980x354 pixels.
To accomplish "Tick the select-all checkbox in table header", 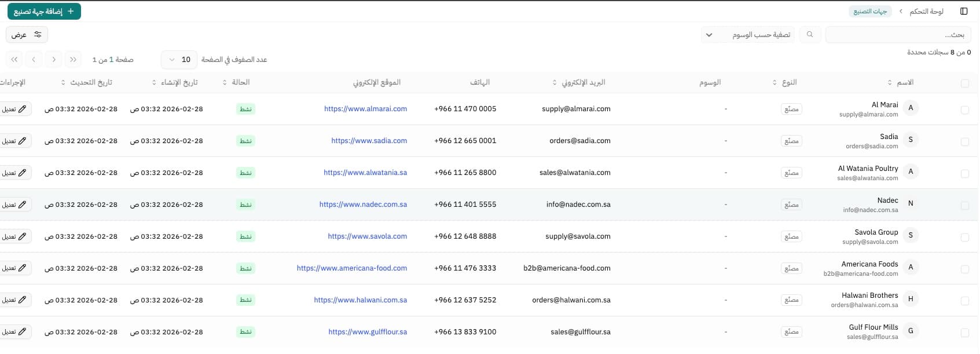I will tap(964, 83).
